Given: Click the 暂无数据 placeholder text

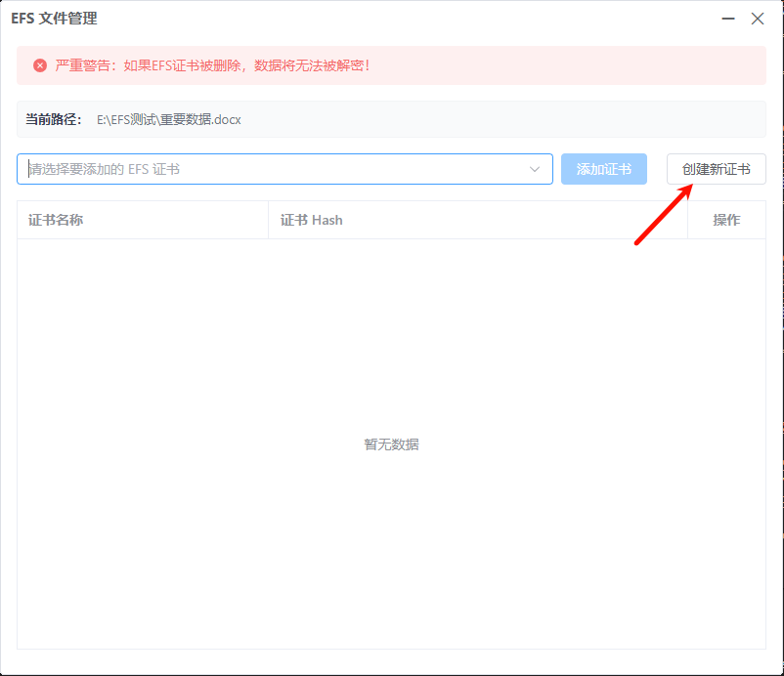Looking at the screenshot, I should pos(391,444).
